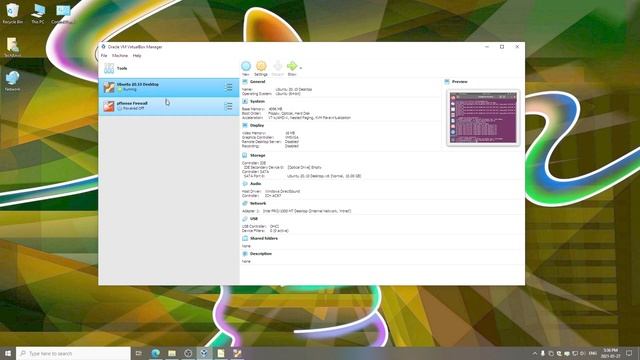
Task: Click the pfSense VM's OS icon
Action: click(x=109, y=106)
